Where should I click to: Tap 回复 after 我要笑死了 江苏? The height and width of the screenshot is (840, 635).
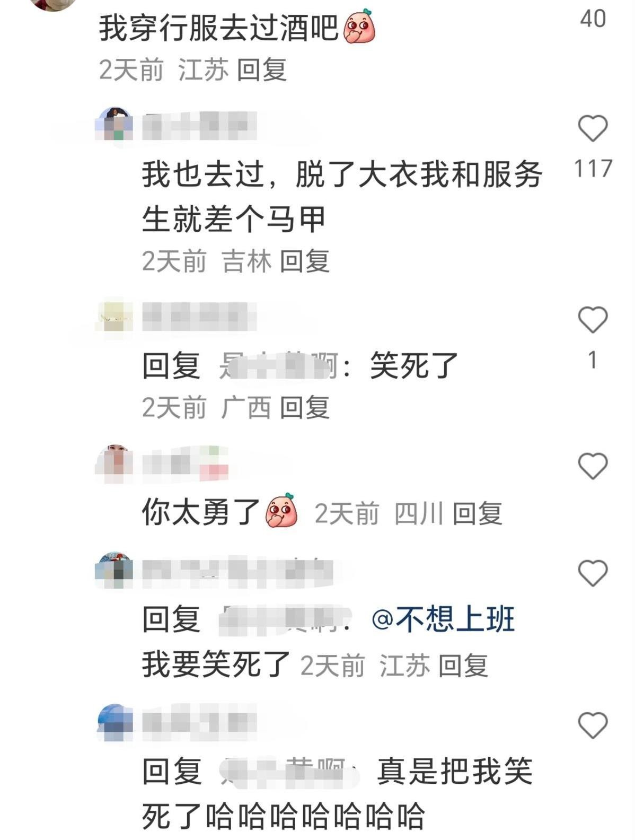coord(463,666)
